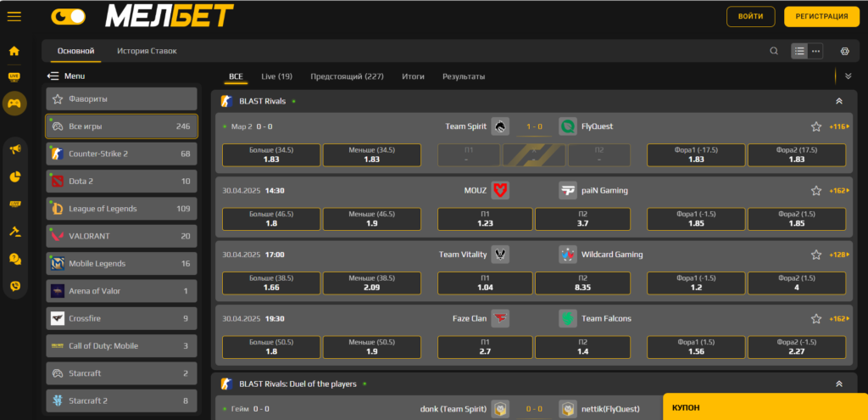Select the Starcraft 2 game icon
Image resolution: width=868 pixels, height=420 pixels.
[58, 400]
